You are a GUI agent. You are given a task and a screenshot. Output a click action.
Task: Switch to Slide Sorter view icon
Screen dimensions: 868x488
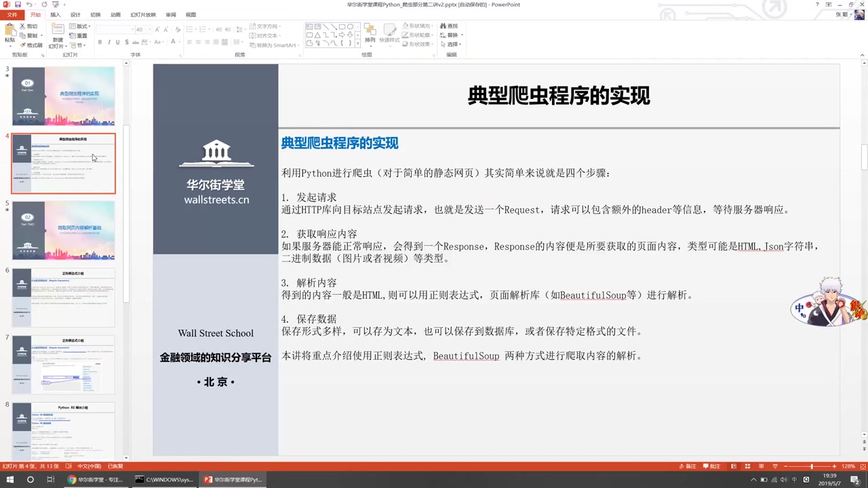(x=747, y=466)
